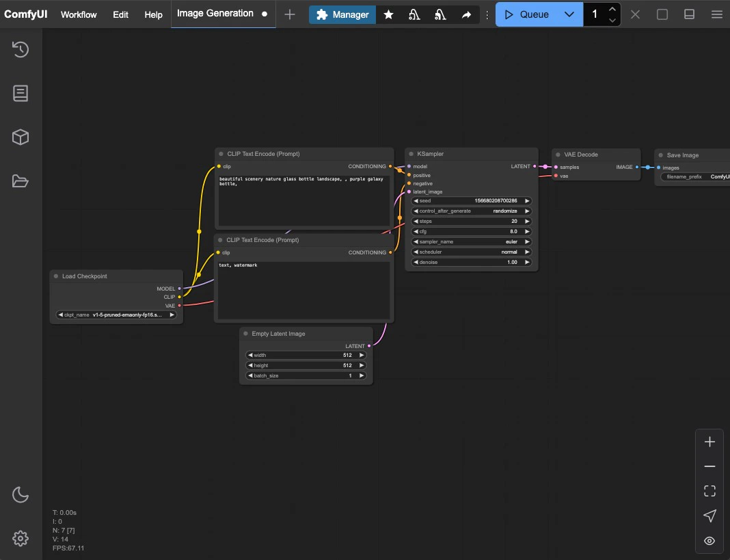
Task: Fit view using the focus icon
Action: tap(709, 490)
